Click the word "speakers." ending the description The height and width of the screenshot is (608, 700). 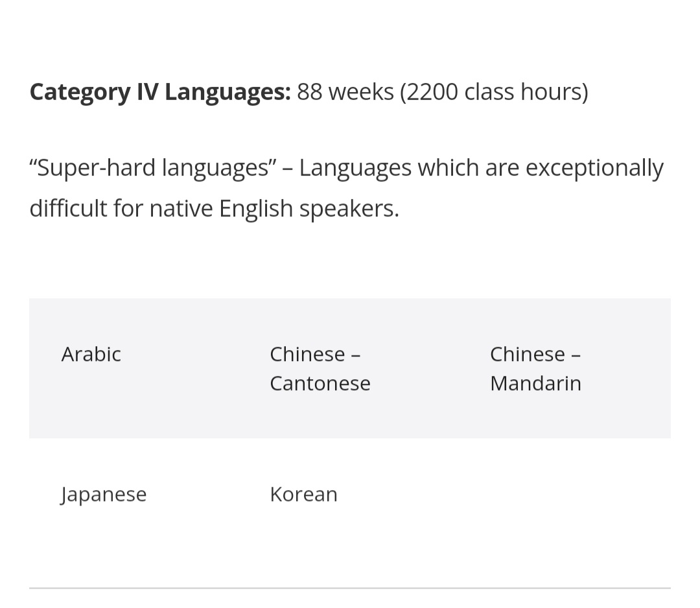point(349,209)
